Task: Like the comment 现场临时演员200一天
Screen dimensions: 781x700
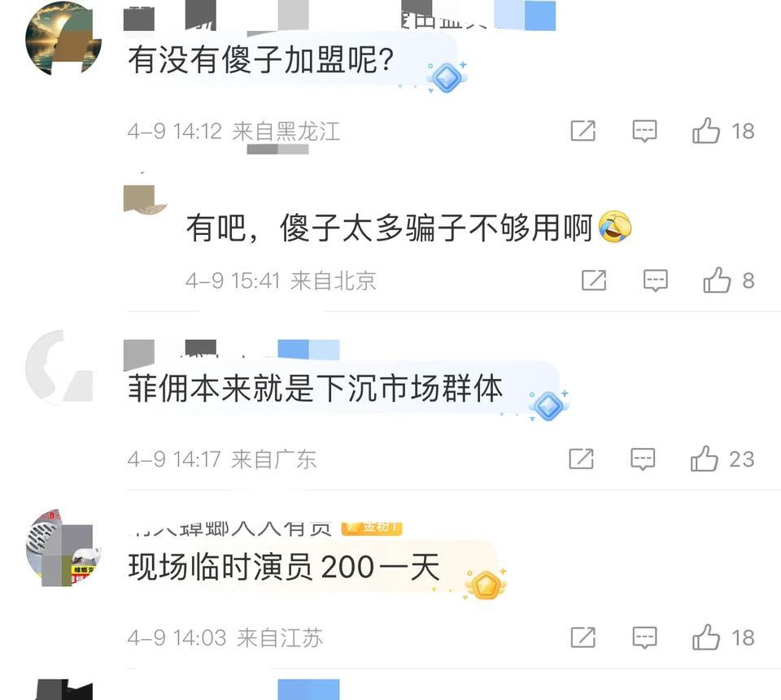Action: (x=706, y=637)
